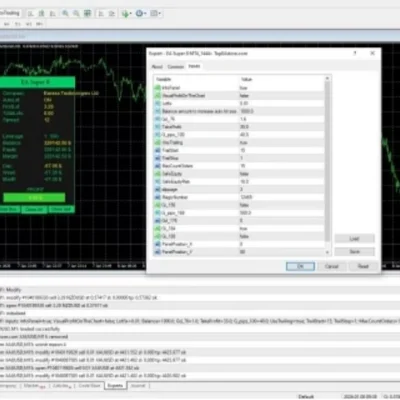Click the Cancel button in Expert dialog
The width and height of the screenshot is (400, 400).
pyautogui.click(x=331, y=266)
